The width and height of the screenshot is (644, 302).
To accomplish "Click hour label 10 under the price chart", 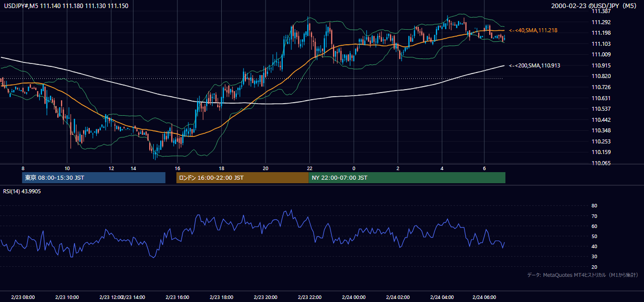I will click(x=67, y=168).
